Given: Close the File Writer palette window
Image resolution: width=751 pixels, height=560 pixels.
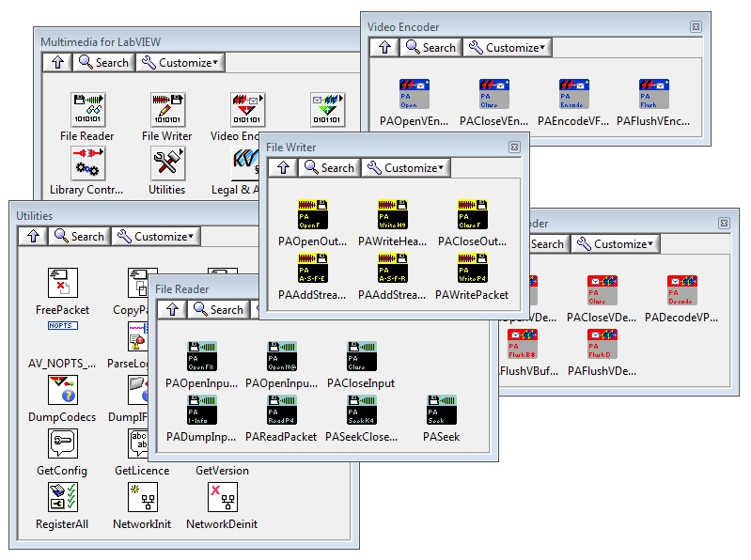Looking at the screenshot, I should (514, 147).
